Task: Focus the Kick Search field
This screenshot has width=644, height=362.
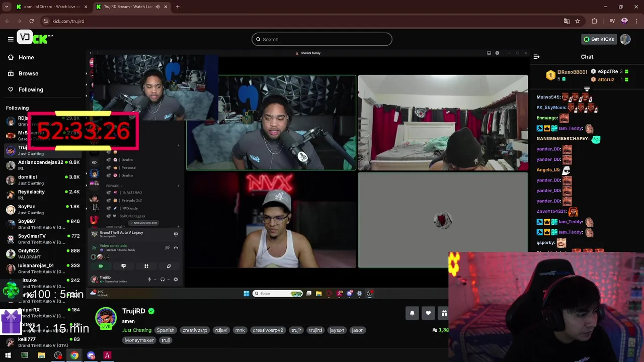Action: [322, 39]
